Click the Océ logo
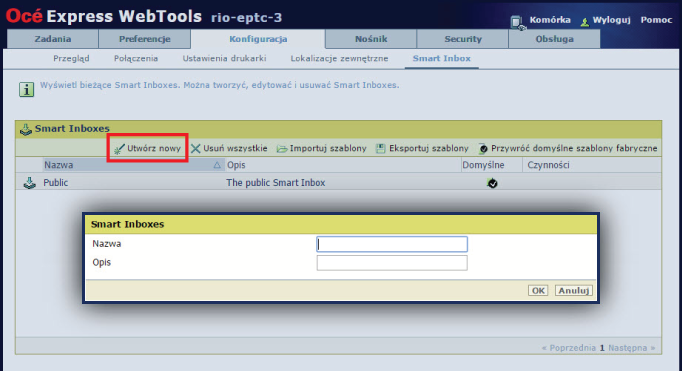This screenshot has width=682, height=371. click(24, 16)
